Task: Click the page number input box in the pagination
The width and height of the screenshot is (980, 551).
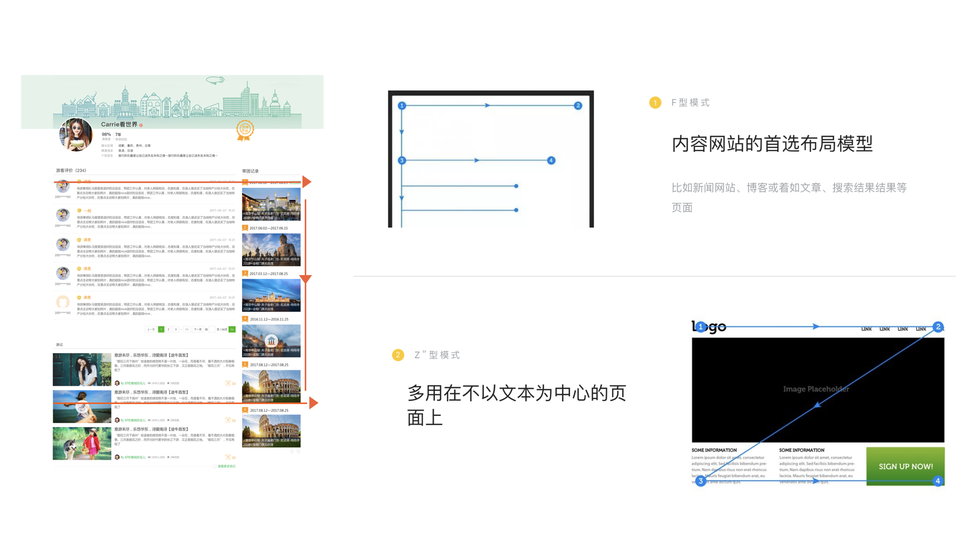Action: [x=212, y=329]
